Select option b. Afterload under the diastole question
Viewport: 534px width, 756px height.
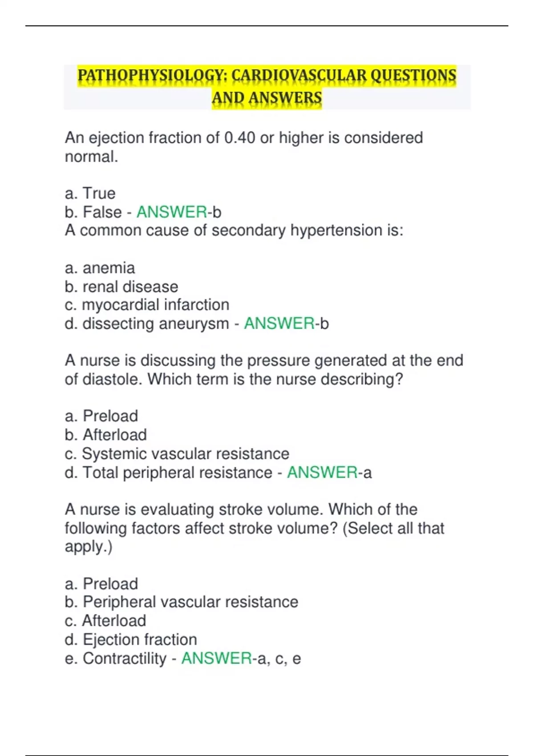(105, 435)
